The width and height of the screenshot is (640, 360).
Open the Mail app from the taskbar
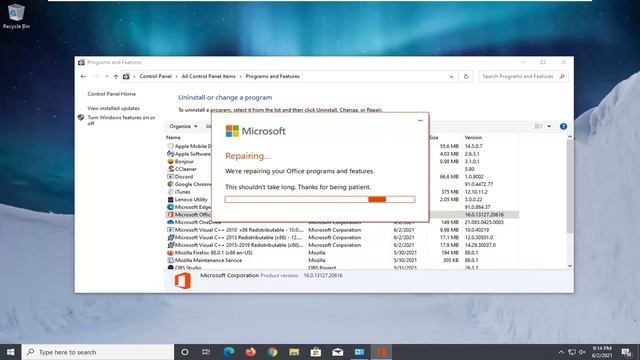click(x=338, y=352)
